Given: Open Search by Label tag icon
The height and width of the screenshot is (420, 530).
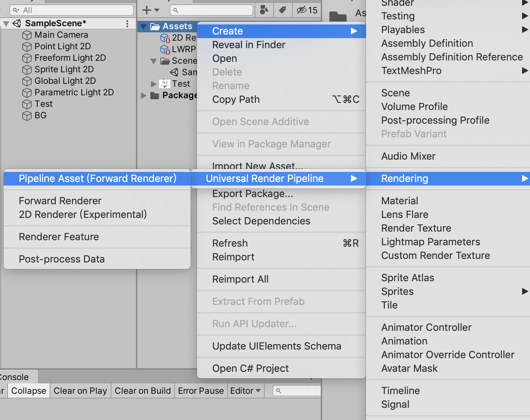Looking at the screenshot, I should click(283, 10).
